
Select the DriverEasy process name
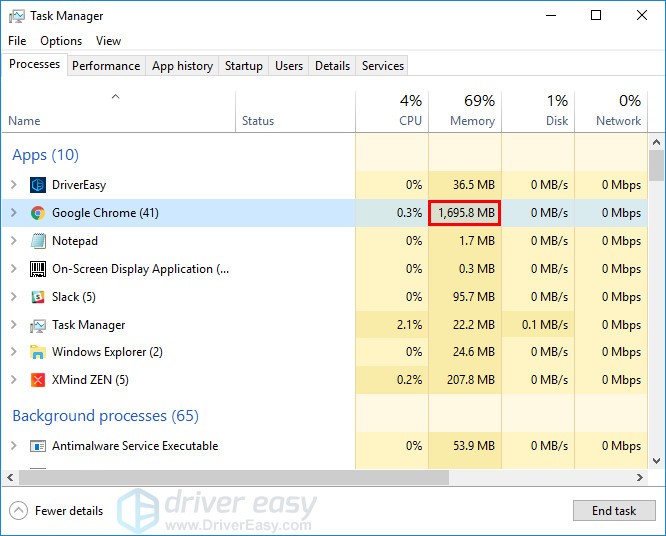(x=79, y=185)
